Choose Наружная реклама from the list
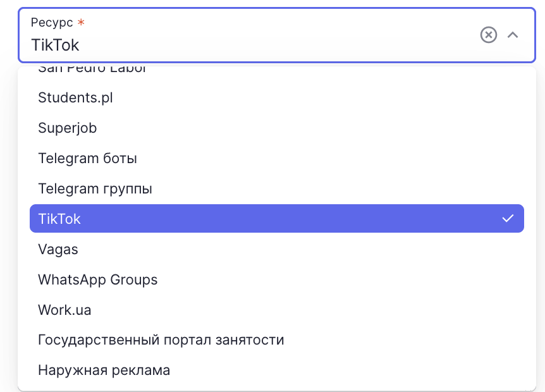Screen dimensions: 545x392 click(277, 370)
